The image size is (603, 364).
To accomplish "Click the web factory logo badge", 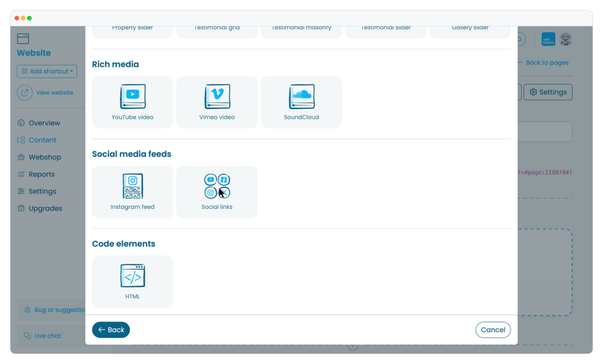I will point(548,39).
